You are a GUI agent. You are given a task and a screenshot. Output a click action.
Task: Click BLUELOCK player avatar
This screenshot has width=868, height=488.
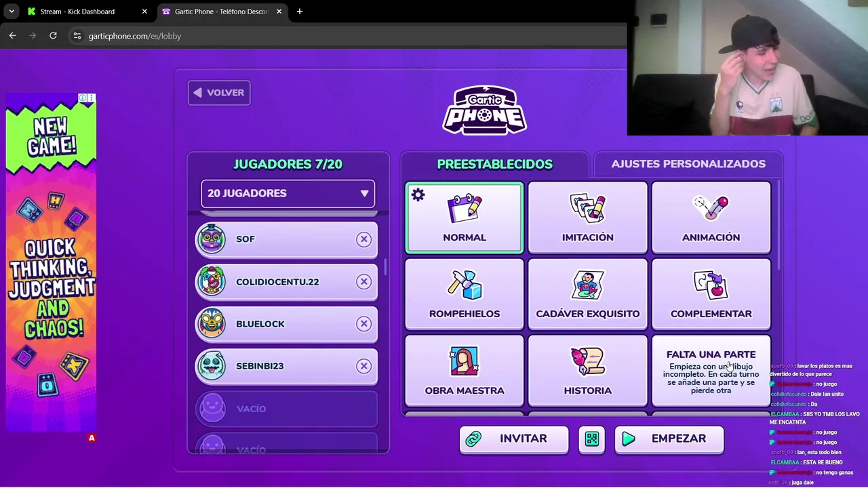212,323
